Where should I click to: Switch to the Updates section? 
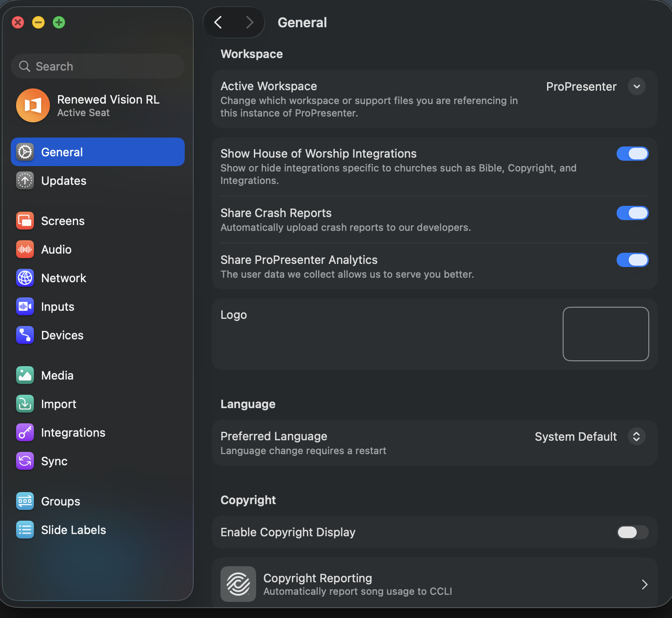pyautogui.click(x=98, y=180)
